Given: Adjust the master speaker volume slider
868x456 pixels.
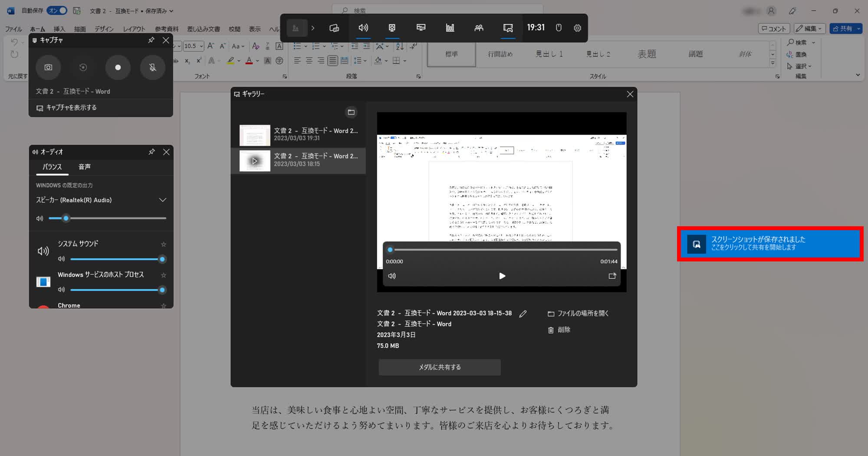Looking at the screenshot, I should 107,218.
